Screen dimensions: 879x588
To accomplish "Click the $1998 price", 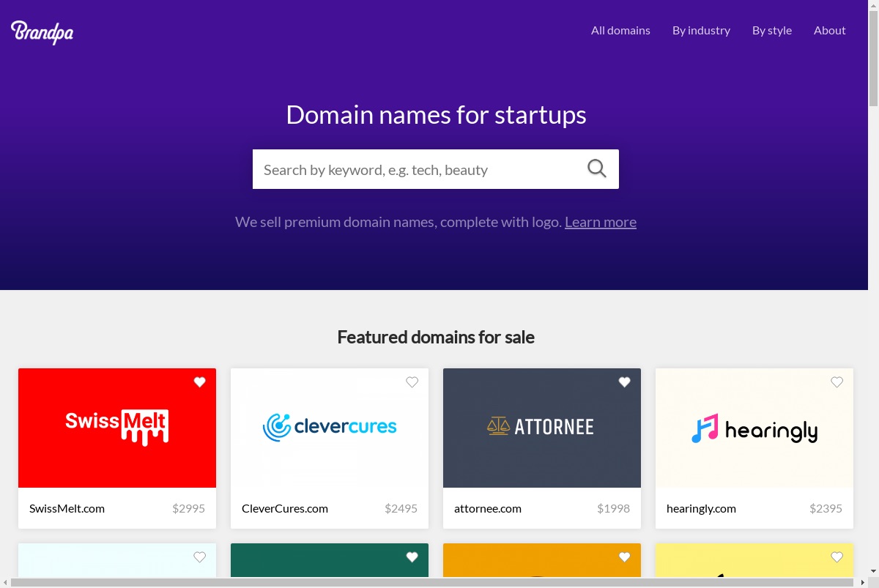I will [x=613, y=508].
